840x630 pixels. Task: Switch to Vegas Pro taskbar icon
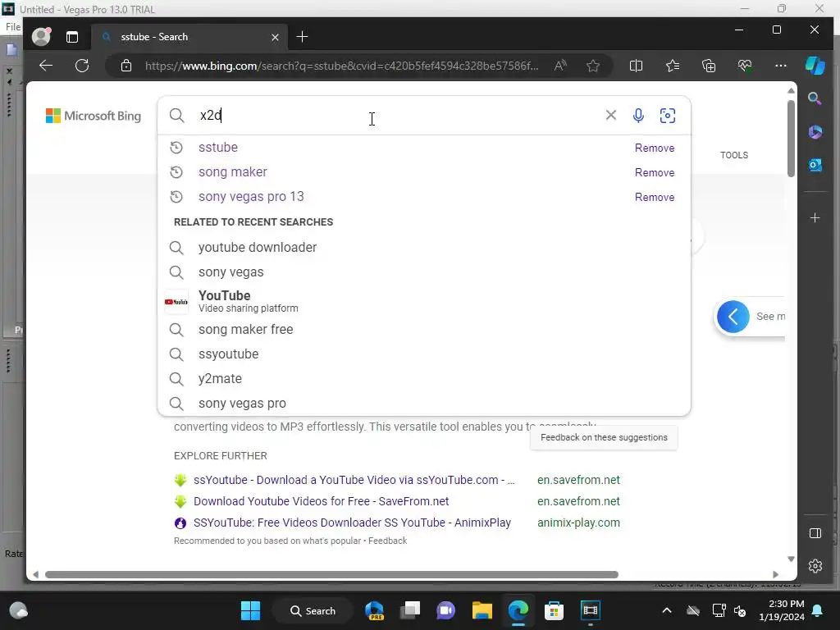[x=590, y=610]
